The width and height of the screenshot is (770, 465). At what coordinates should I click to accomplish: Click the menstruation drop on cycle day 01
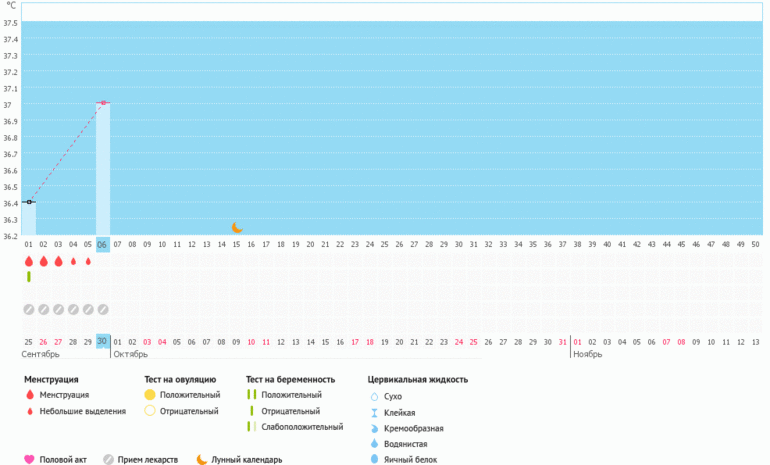click(29, 261)
